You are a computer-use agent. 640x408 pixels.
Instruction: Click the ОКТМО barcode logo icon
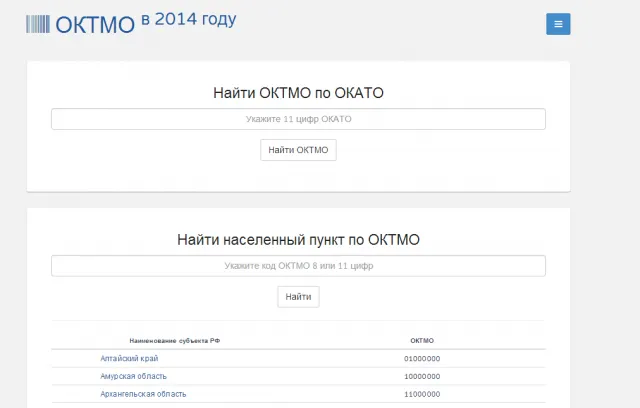38,24
